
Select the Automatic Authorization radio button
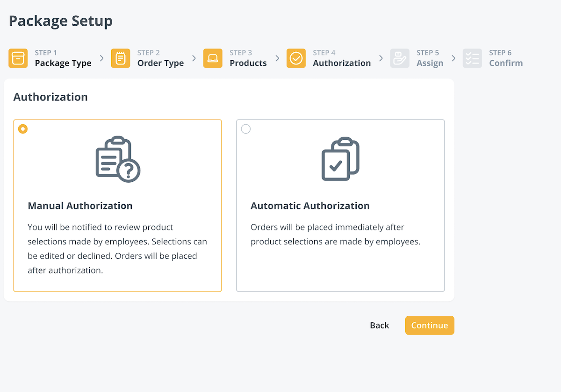coord(246,129)
